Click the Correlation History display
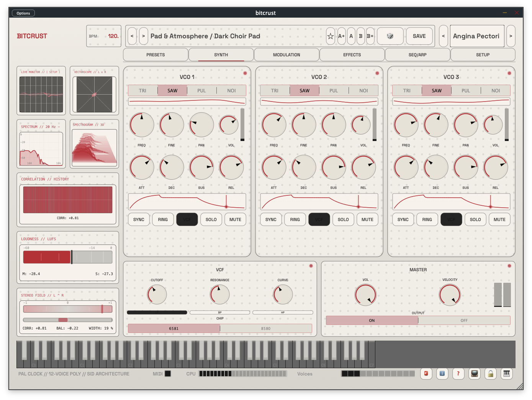This screenshot has height=400, width=532. 68,200
